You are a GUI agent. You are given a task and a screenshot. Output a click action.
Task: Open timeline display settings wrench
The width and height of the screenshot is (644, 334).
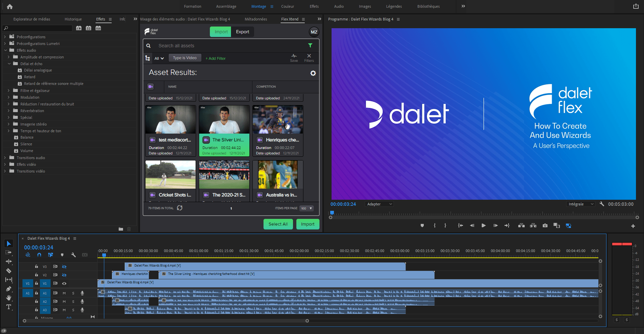tap(73, 255)
